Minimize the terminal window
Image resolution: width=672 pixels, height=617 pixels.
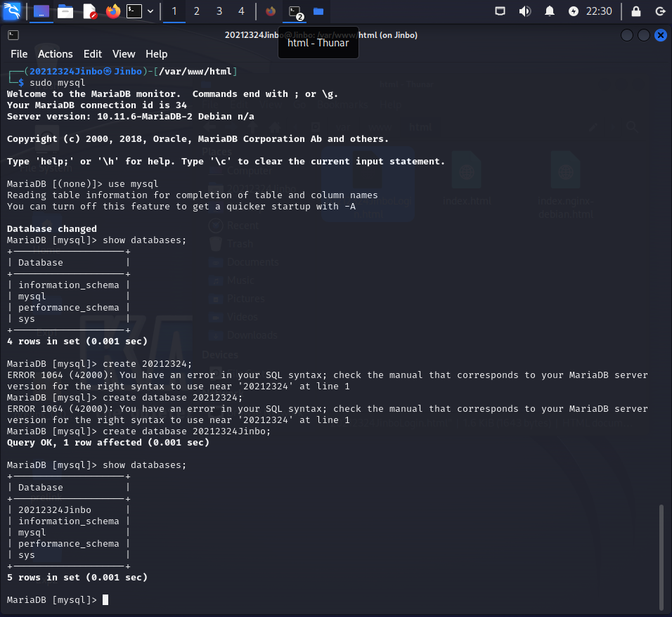tap(627, 35)
